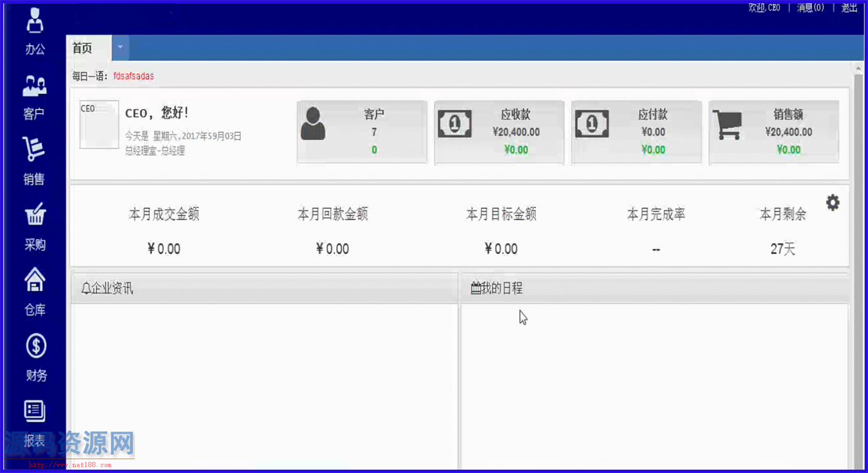This screenshot has width=868, height=473.
Task: Click the 企业资讯 panel header
Action: [264, 288]
